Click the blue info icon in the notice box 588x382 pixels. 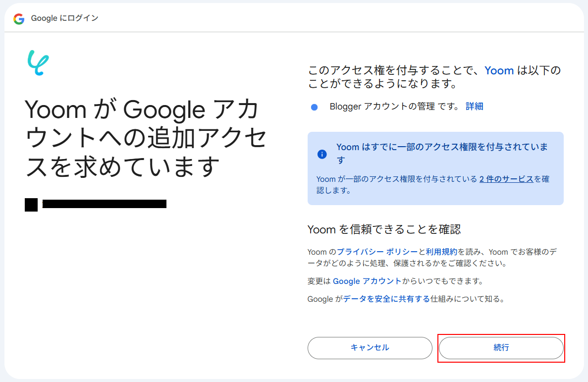tap(322, 154)
